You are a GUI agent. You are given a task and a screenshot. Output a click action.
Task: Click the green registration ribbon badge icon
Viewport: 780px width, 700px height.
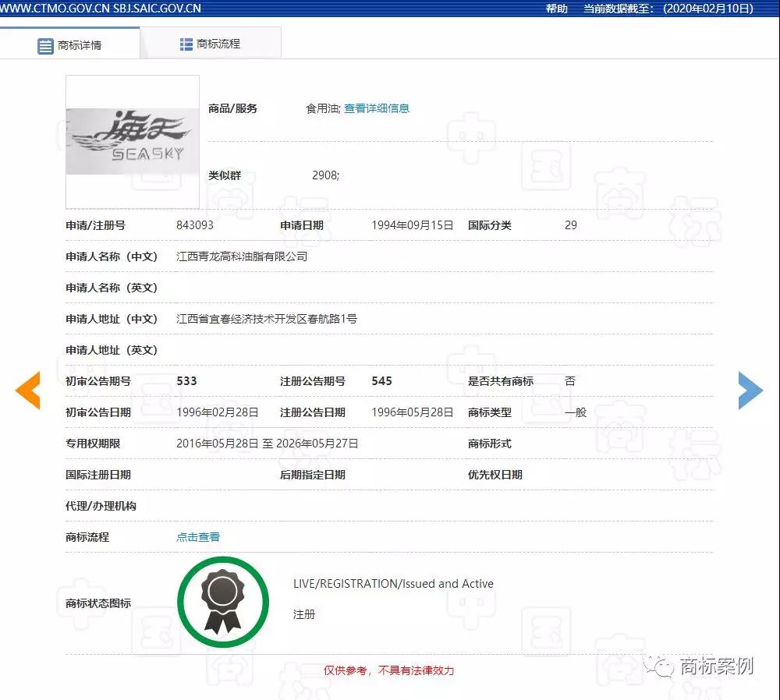(223, 601)
